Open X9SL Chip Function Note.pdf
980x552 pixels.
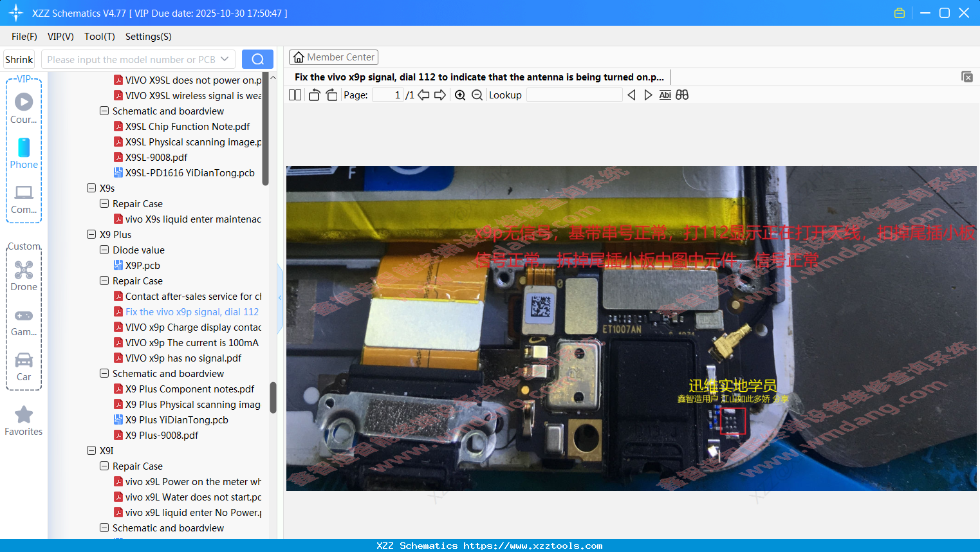click(x=187, y=126)
